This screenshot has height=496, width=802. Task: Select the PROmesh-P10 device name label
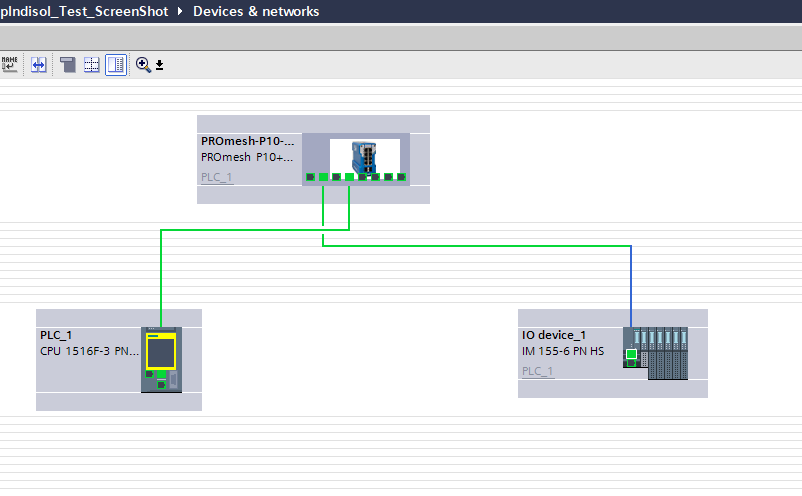click(248, 141)
